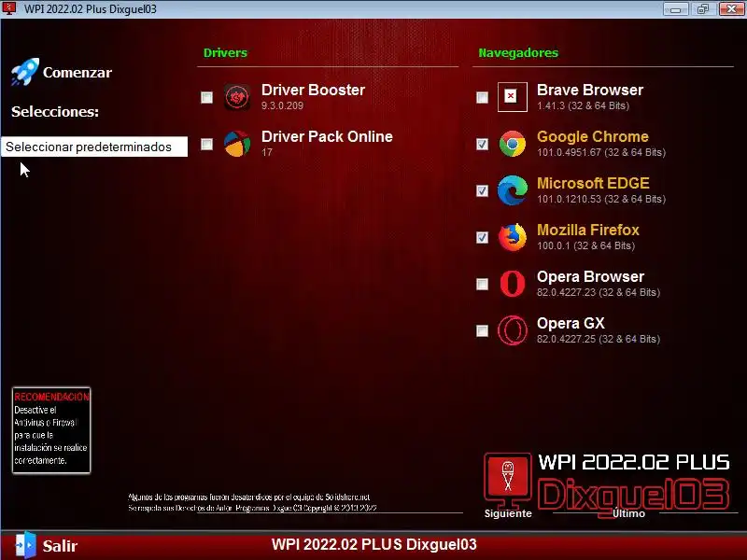Click version text 82.0.4227.23
This screenshot has width=747, height=560.
point(566,292)
